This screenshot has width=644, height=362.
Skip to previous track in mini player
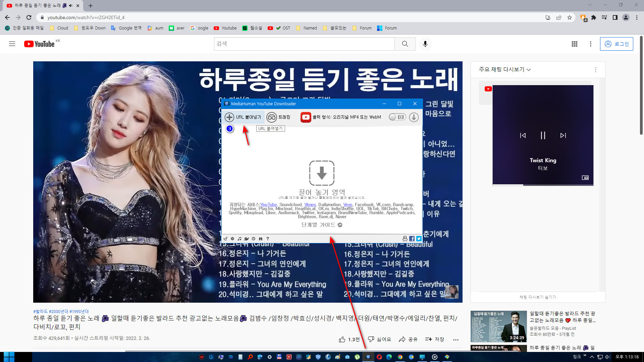pyautogui.click(x=523, y=135)
